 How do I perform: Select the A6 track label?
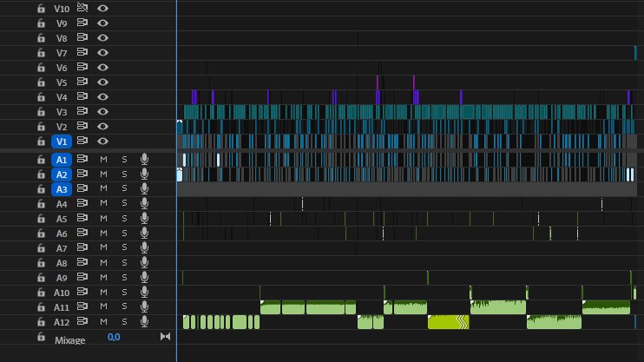coord(62,234)
